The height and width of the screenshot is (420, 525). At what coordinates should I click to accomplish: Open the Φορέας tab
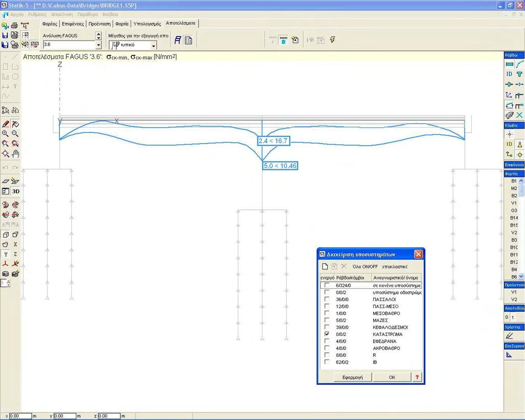click(x=50, y=24)
